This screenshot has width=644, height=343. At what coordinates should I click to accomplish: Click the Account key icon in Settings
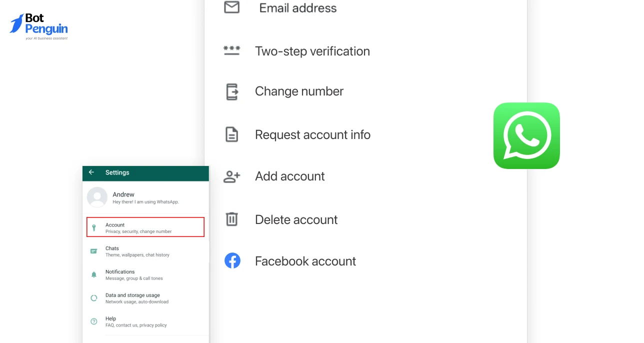coord(94,227)
